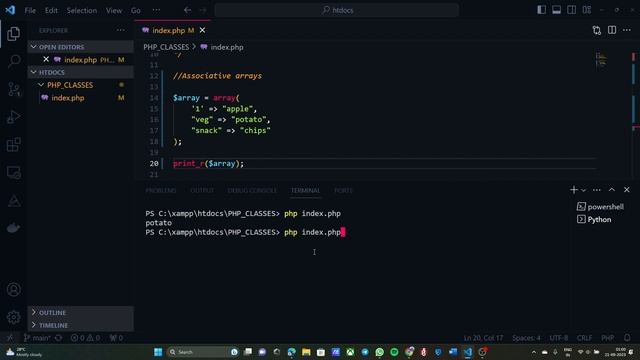Close index.php in the Open Editors list

point(46,60)
